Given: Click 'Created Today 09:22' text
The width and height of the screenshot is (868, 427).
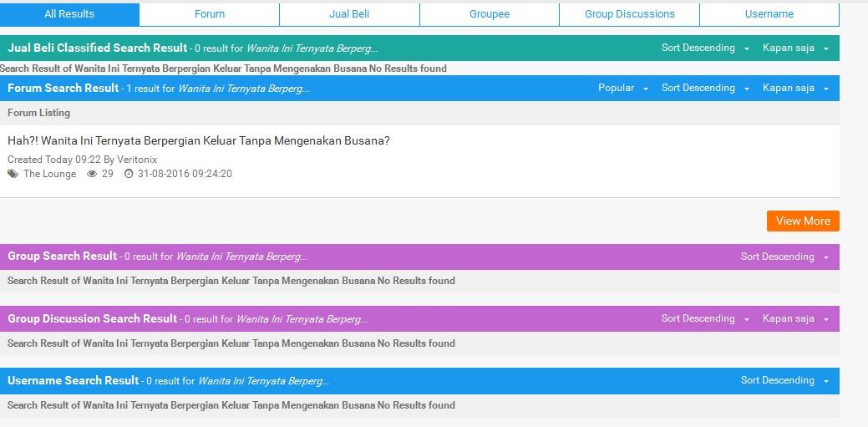Looking at the screenshot, I should pos(54,160).
